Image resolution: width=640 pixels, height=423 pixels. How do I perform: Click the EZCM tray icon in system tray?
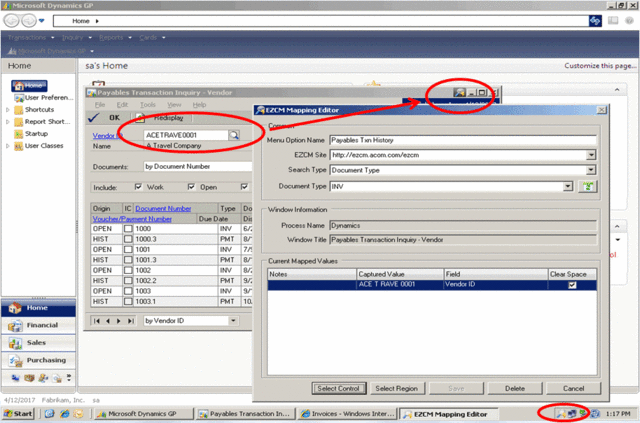[x=561, y=414]
